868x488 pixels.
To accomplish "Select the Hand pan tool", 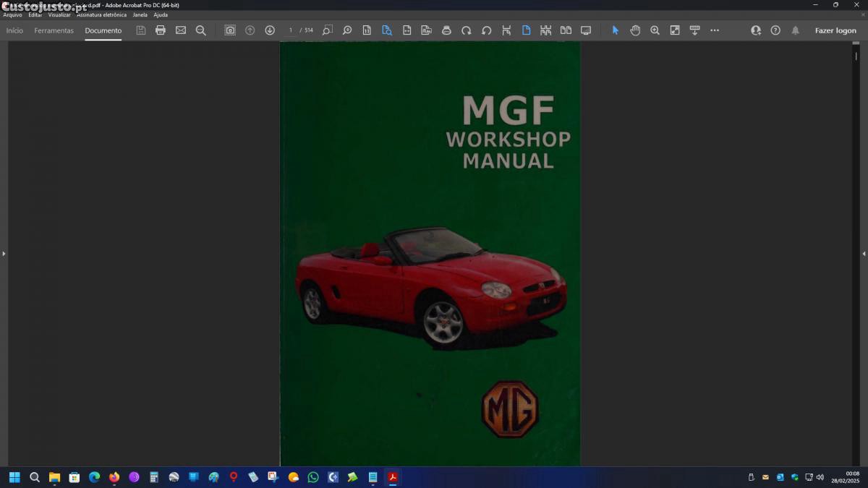I will 635,30.
